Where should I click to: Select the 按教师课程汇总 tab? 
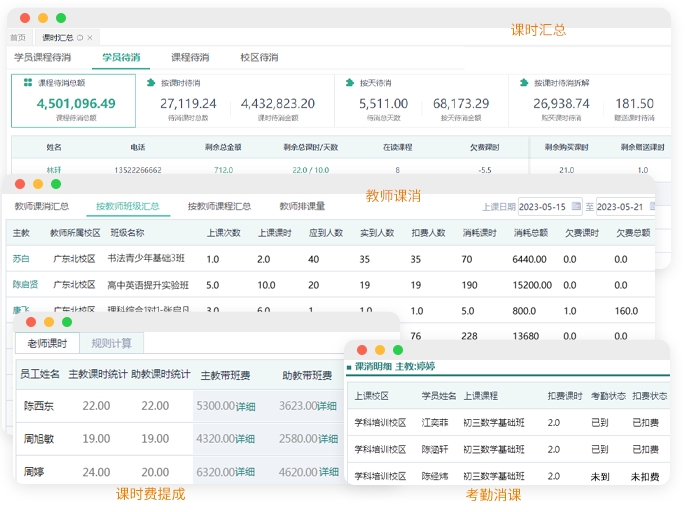pyautogui.click(x=219, y=206)
